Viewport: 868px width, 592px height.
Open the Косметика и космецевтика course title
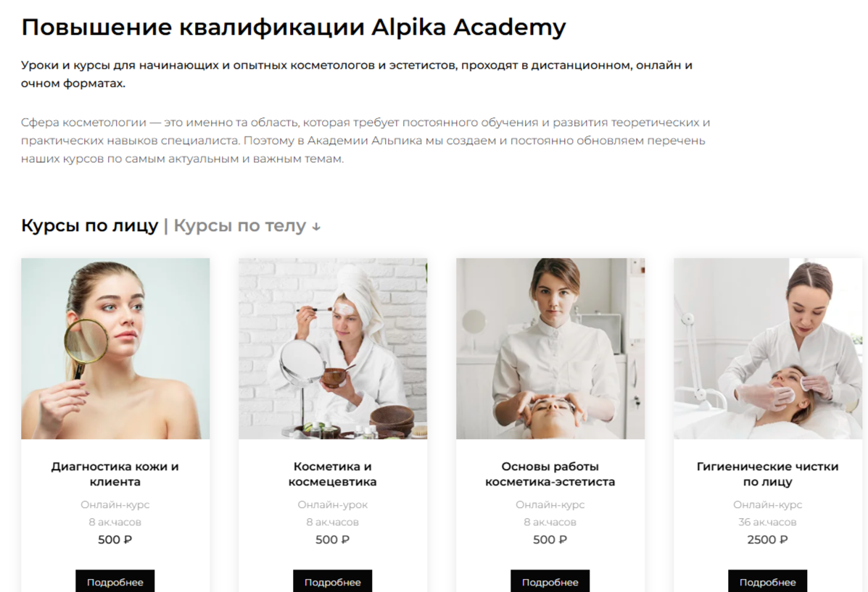coord(333,474)
